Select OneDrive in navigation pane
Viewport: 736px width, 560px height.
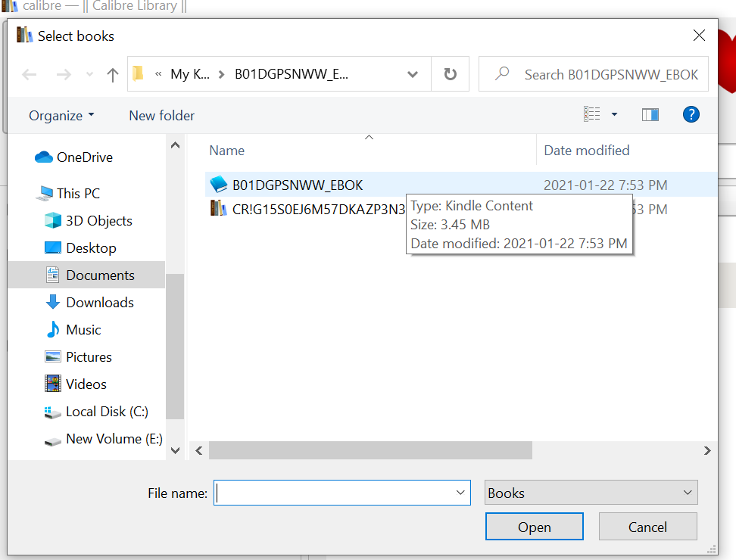(85, 157)
